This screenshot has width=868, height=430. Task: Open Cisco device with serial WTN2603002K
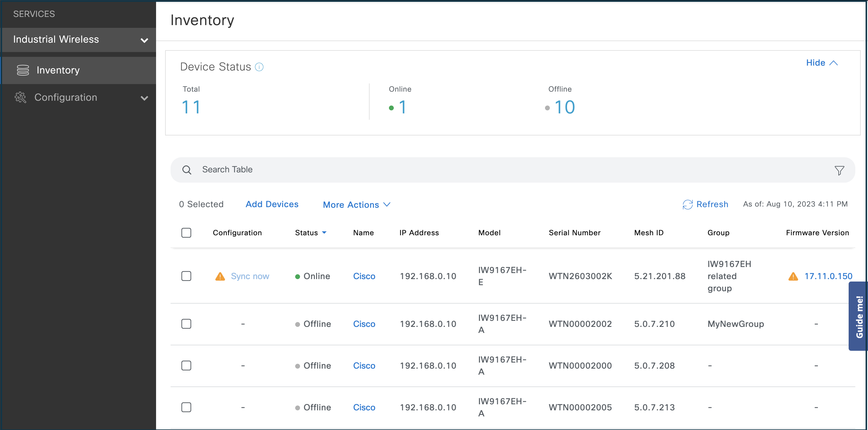click(x=364, y=276)
